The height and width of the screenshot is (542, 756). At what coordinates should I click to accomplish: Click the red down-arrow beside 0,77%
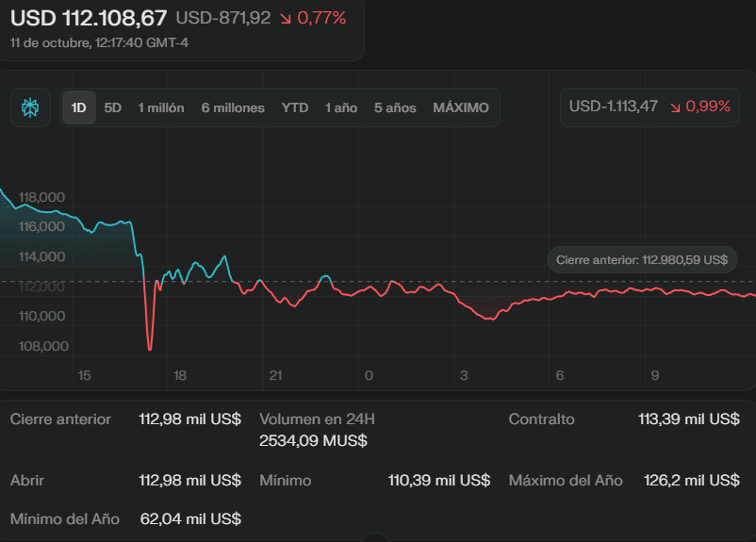(x=286, y=19)
